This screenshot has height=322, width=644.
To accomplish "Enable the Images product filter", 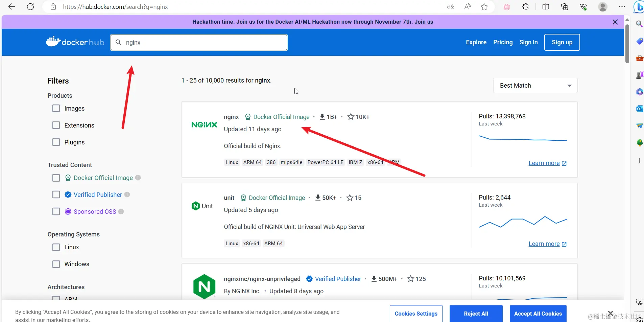I will 56,108.
